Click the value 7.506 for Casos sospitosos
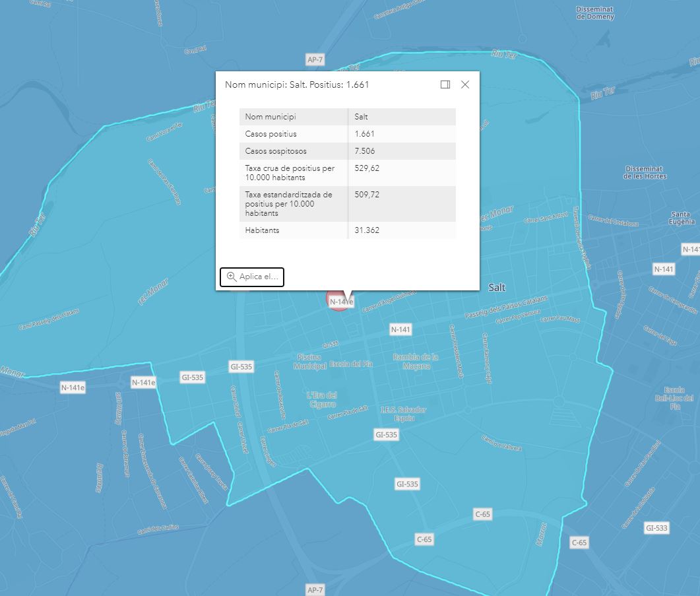 365,151
